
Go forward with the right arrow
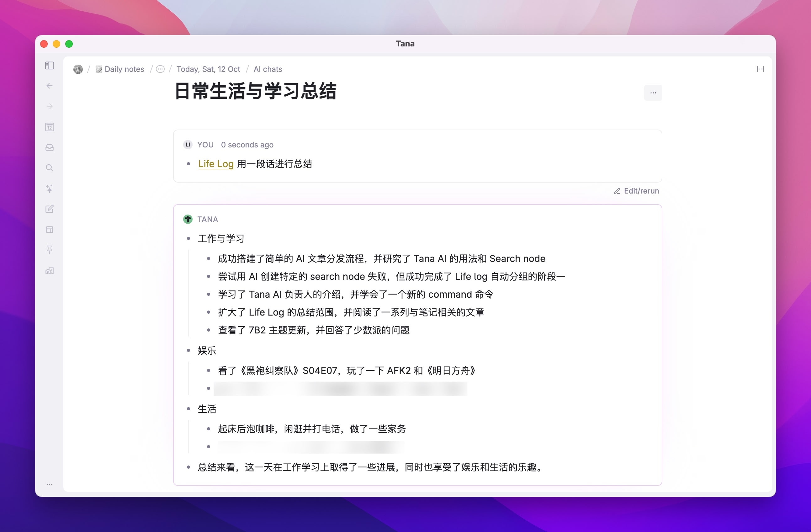point(50,106)
